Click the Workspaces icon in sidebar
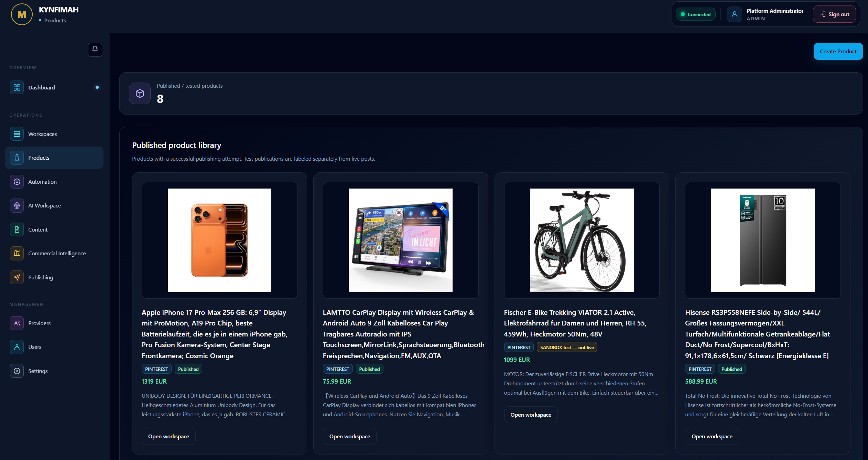Screen dimensions: 868x460 point(17,134)
